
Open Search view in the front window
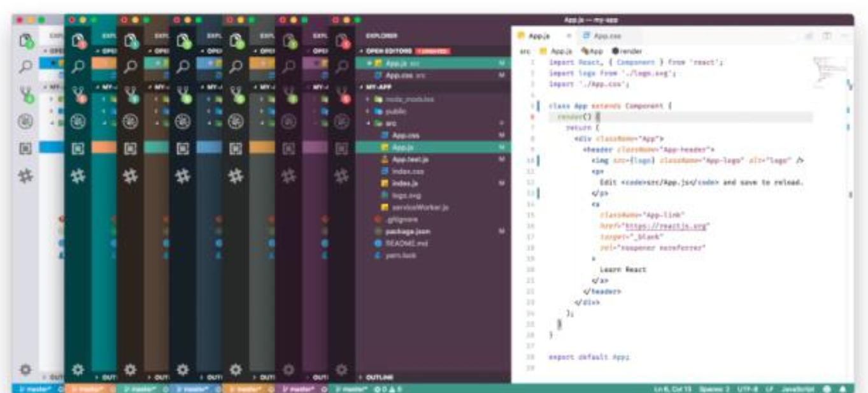pyautogui.click(x=342, y=66)
